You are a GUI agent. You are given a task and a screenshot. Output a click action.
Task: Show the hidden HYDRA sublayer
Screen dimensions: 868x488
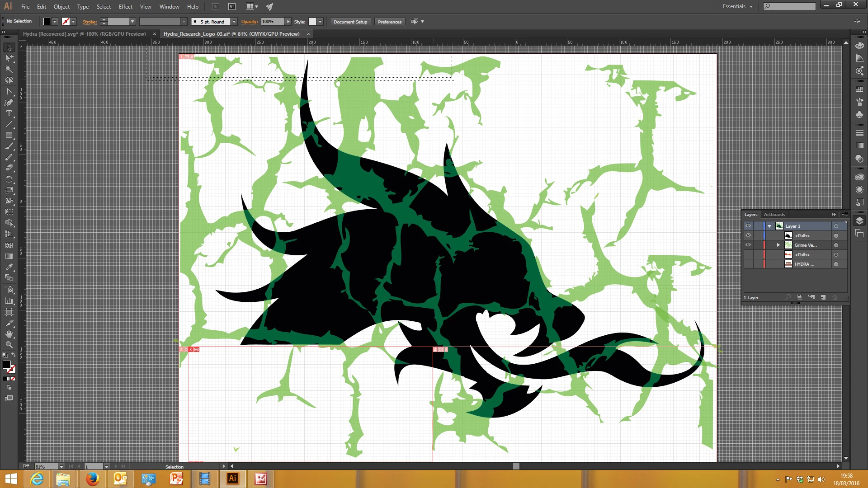click(748, 264)
